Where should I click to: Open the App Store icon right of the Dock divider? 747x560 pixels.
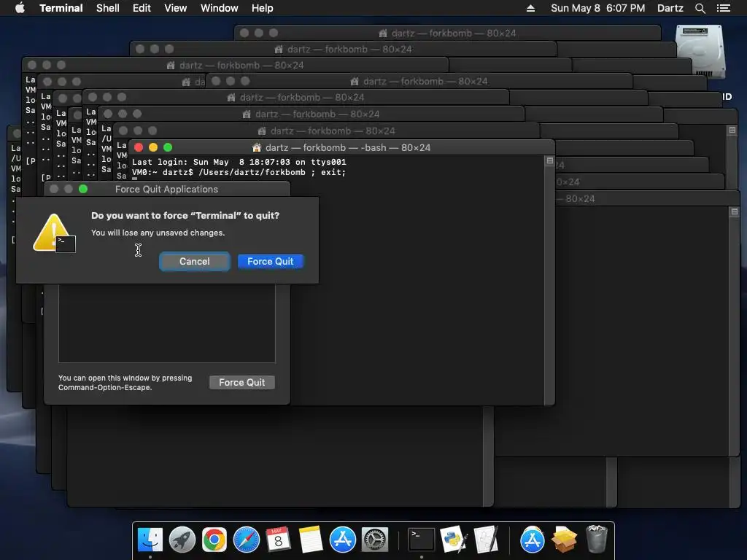[532, 540]
